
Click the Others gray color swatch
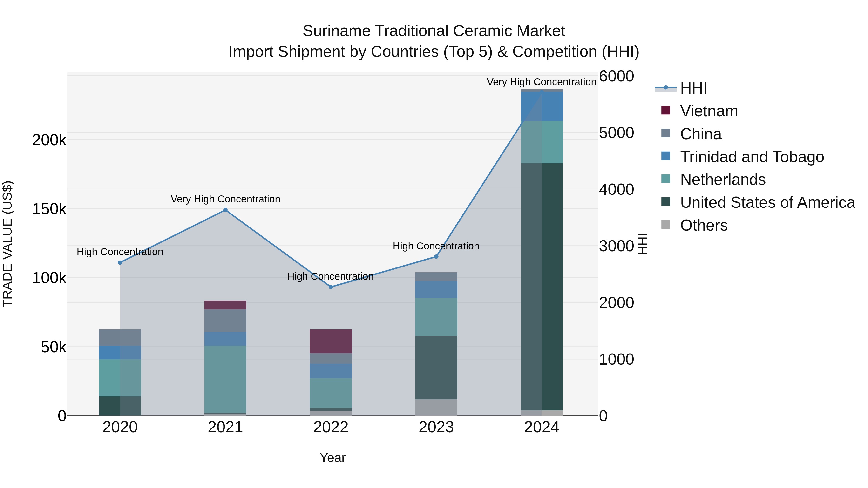(x=666, y=224)
